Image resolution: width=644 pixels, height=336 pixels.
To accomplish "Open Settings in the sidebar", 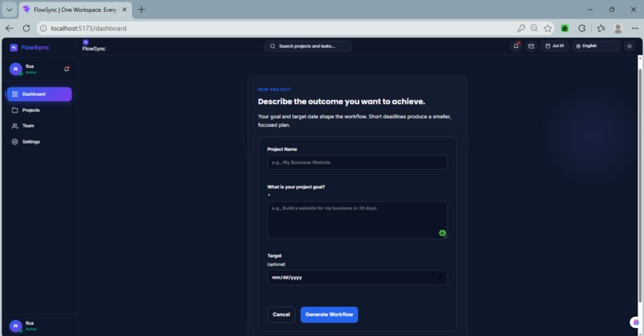I will click(39, 141).
